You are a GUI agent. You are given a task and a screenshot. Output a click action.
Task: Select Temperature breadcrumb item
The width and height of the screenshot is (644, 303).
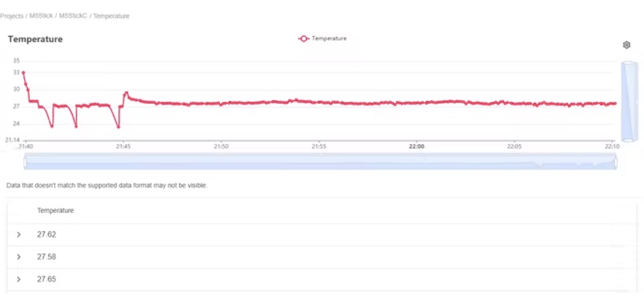[x=111, y=16]
